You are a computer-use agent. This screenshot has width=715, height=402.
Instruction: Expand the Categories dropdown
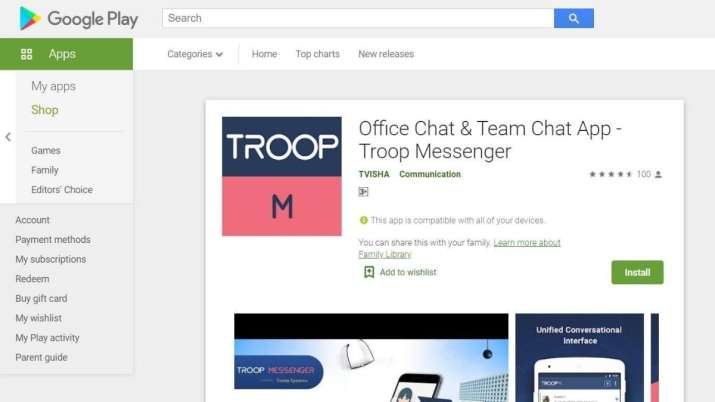(x=195, y=54)
